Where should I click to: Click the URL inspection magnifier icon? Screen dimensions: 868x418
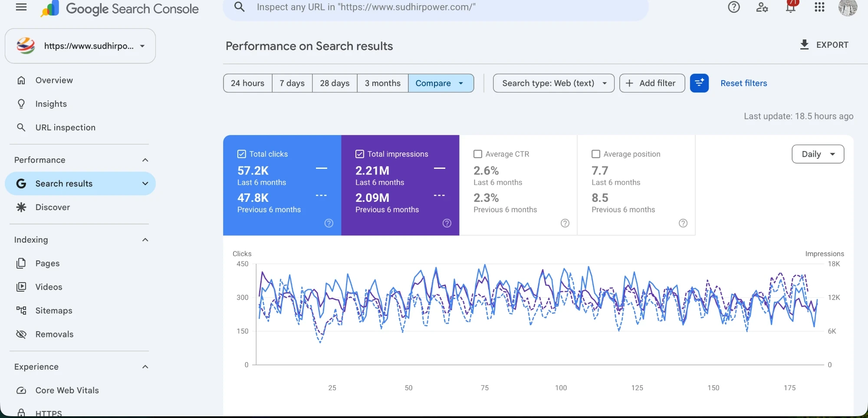21,127
